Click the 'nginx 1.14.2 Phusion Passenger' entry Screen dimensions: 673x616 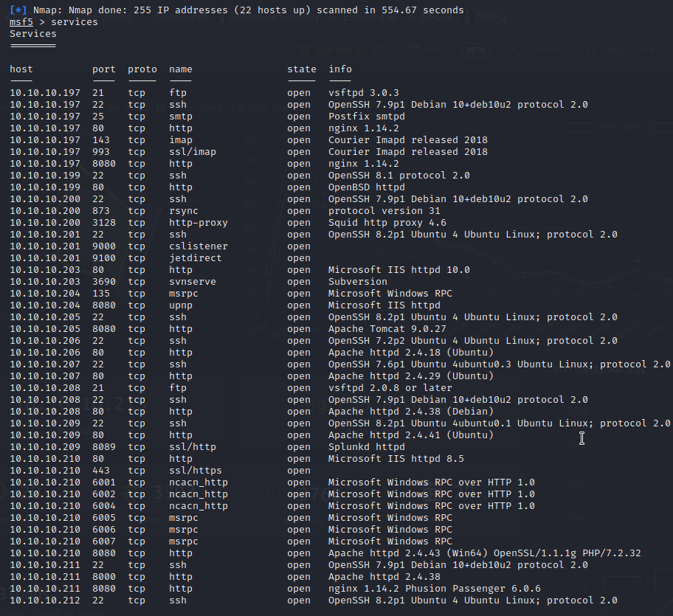[435, 589]
